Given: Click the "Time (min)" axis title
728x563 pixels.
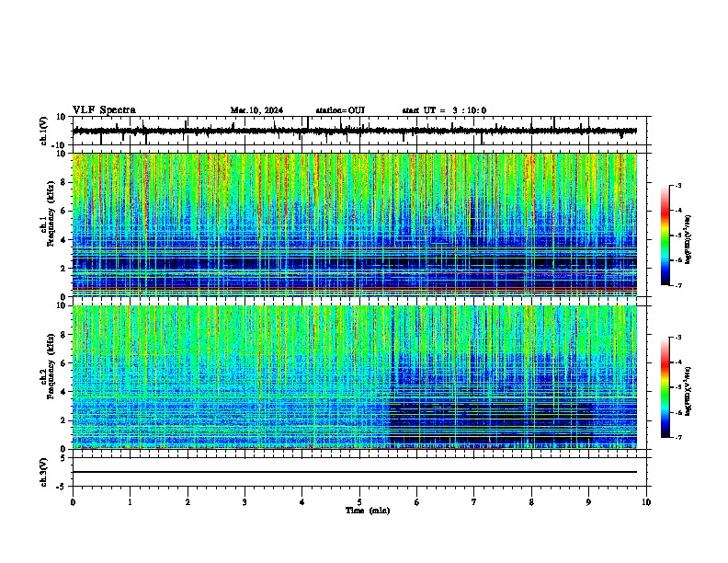Looking at the screenshot, I should 368,511.
